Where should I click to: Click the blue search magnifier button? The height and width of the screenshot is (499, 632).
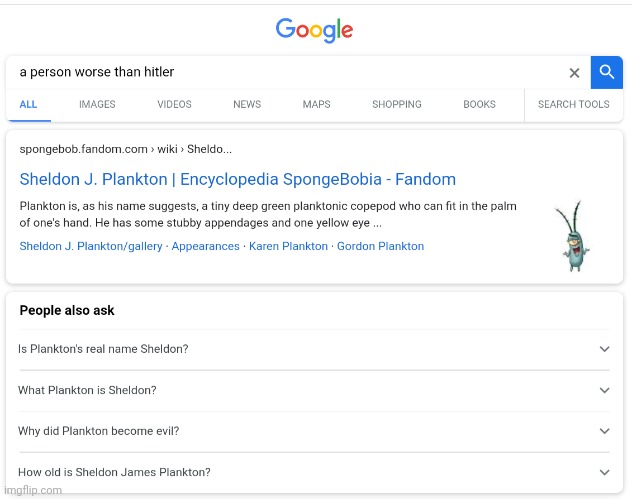(x=607, y=73)
